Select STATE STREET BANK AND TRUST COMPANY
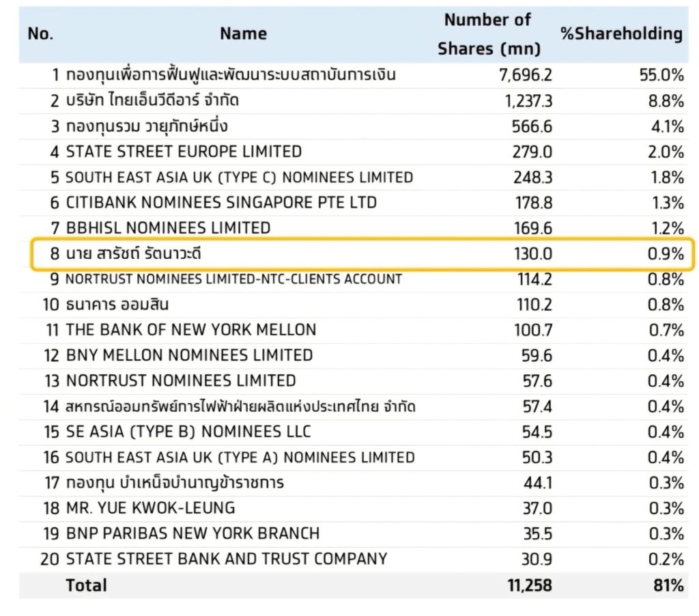This screenshot has height=616, width=699. pos(226,559)
